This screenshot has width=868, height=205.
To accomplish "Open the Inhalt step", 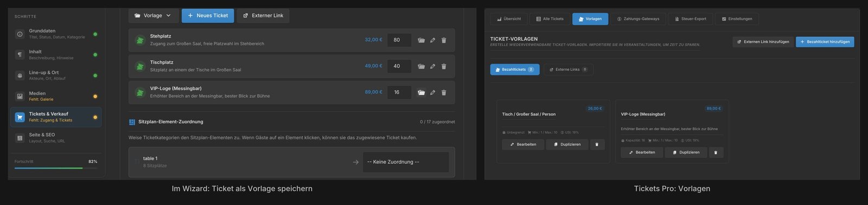I will point(56,55).
